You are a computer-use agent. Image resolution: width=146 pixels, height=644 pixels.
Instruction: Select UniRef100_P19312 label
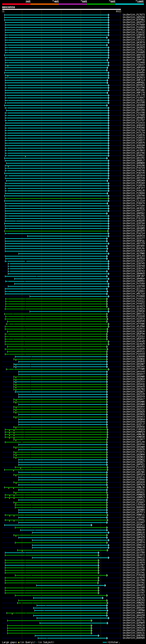[x=134, y=299]
